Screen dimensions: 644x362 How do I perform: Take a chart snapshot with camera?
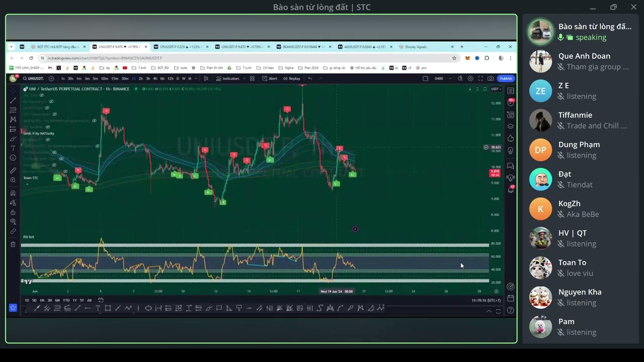(x=491, y=78)
